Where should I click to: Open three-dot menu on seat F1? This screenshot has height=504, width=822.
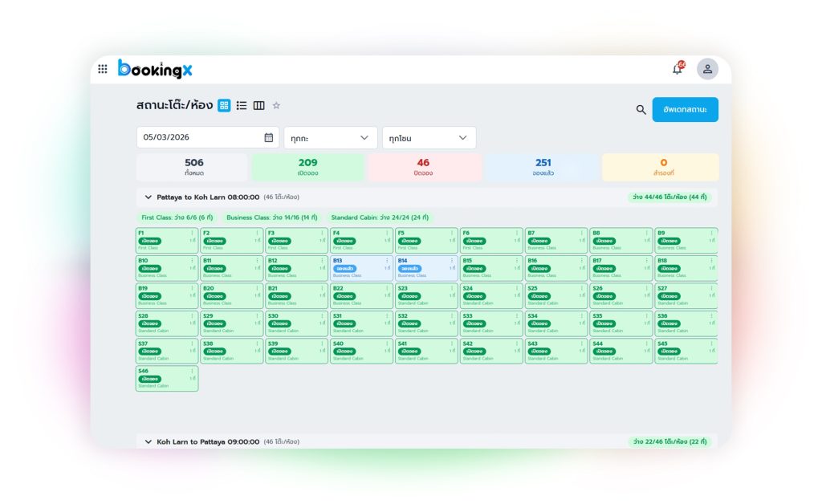(192, 234)
